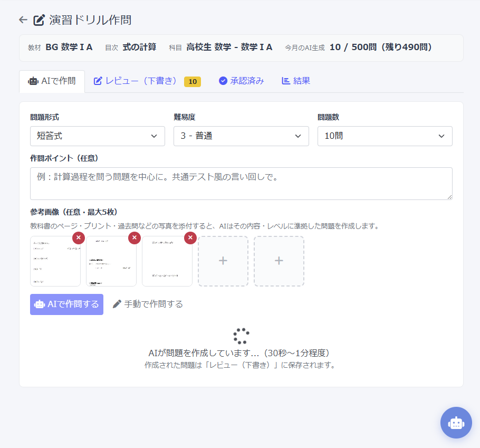Click the 今月のAI生成 count 10 / 500問
Viewport: 480px width, 448px height.
(380, 47)
